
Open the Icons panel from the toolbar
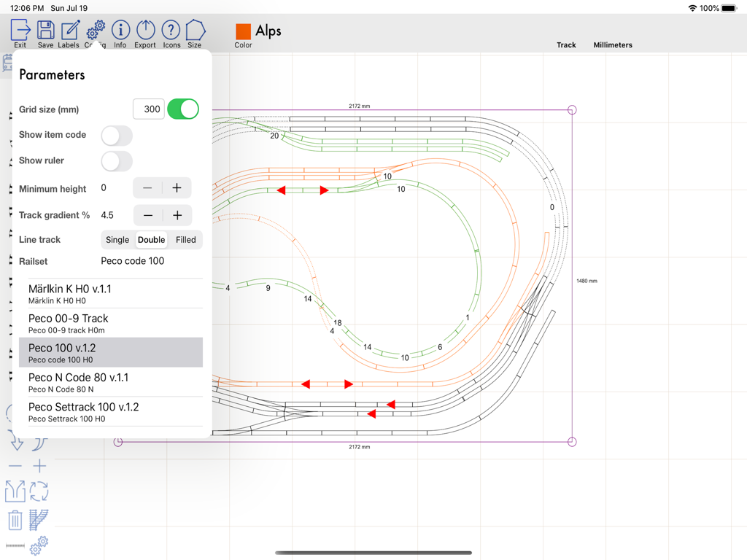pyautogui.click(x=170, y=31)
